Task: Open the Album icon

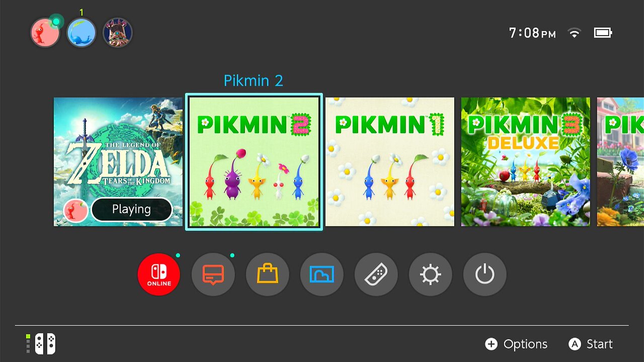Action: pos(321,275)
